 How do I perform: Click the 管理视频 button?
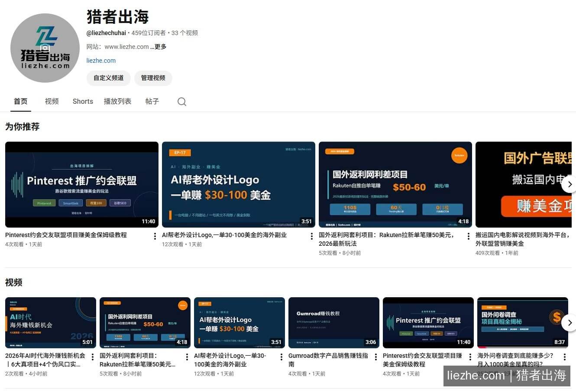(153, 78)
